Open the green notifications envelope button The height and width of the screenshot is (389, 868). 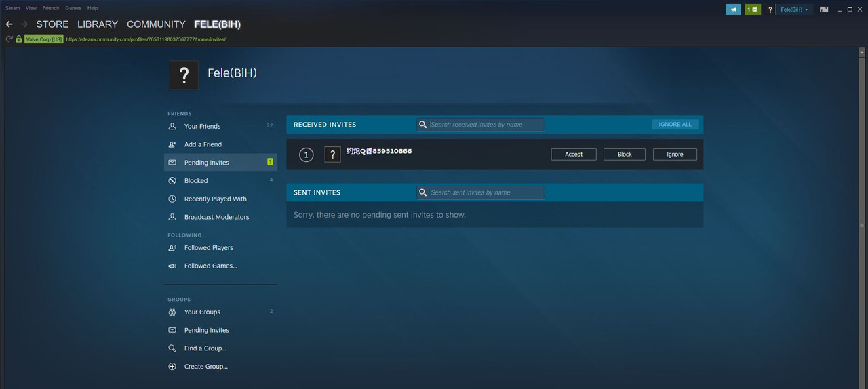pyautogui.click(x=753, y=9)
